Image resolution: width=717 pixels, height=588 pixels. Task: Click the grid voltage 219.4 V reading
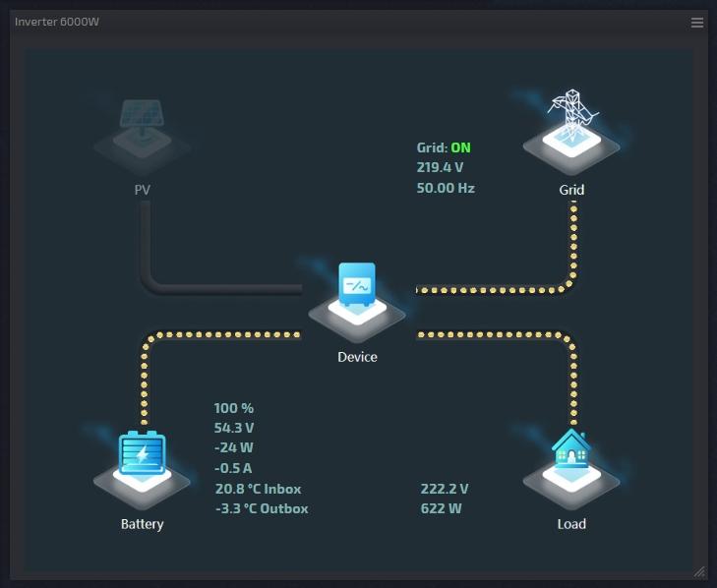(440, 167)
